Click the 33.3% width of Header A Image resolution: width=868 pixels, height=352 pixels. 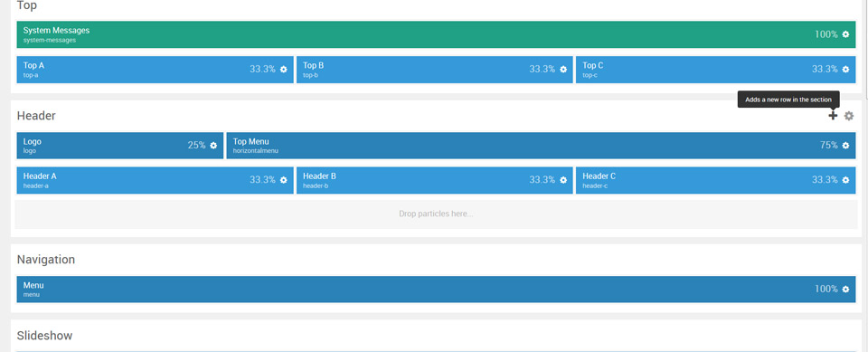262,180
